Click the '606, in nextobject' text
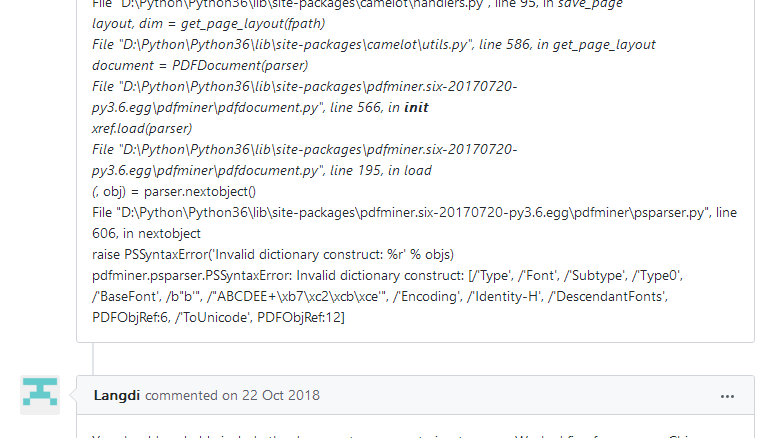Image resolution: width=761 pixels, height=438 pixels. point(146,234)
